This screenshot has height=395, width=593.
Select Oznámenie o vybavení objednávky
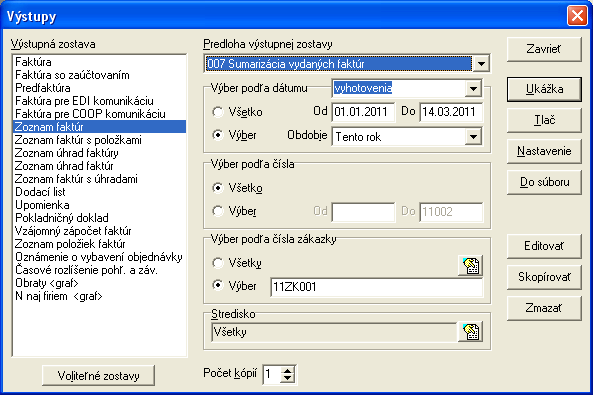[x=99, y=257]
